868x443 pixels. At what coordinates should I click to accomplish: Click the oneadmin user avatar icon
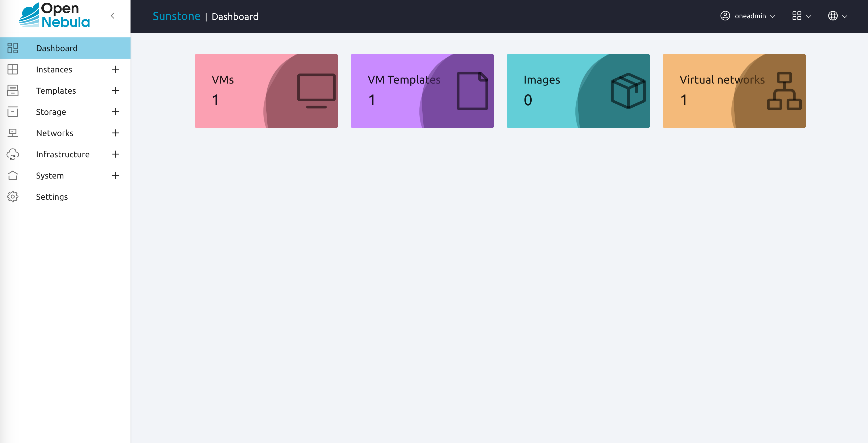725,16
